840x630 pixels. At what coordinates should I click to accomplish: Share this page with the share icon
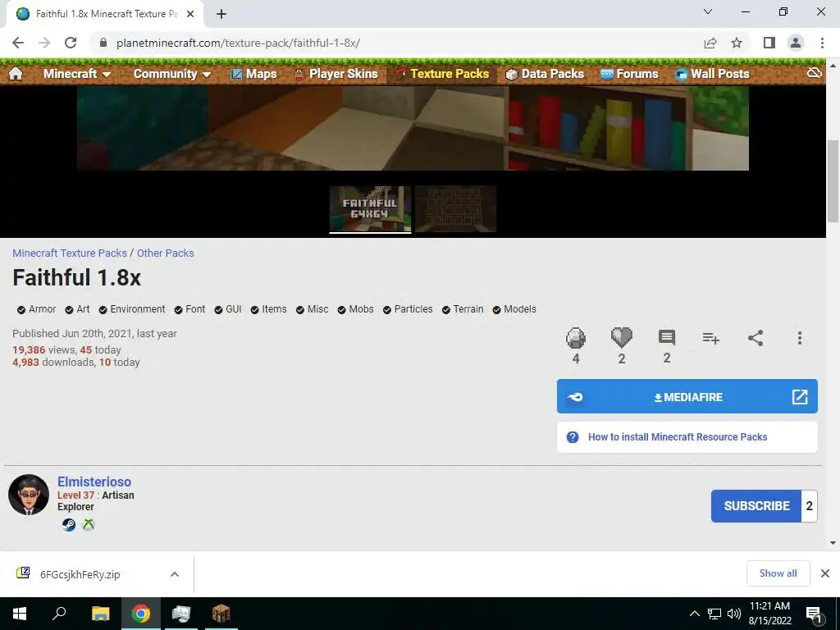pyautogui.click(x=710, y=43)
